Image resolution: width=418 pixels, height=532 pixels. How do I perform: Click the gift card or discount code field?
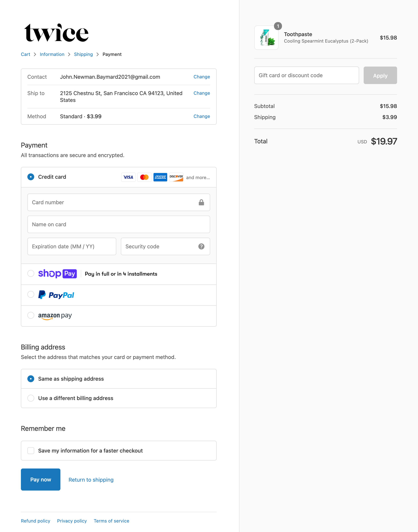[x=306, y=75]
